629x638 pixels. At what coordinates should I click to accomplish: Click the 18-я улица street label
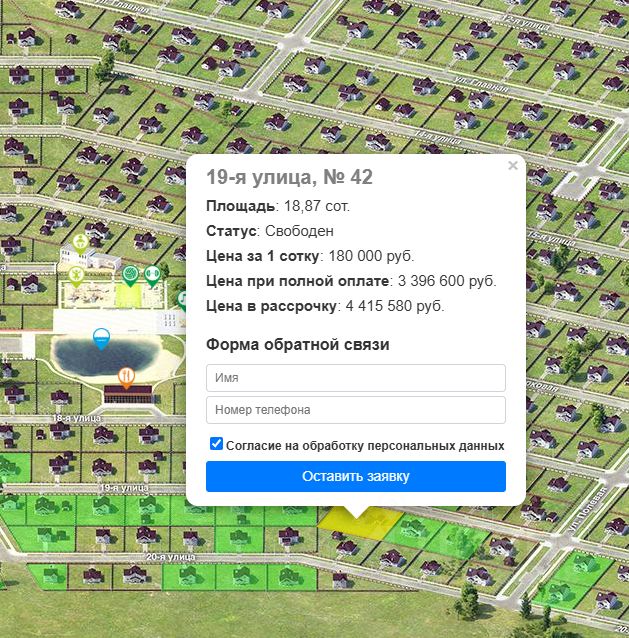(77, 418)
